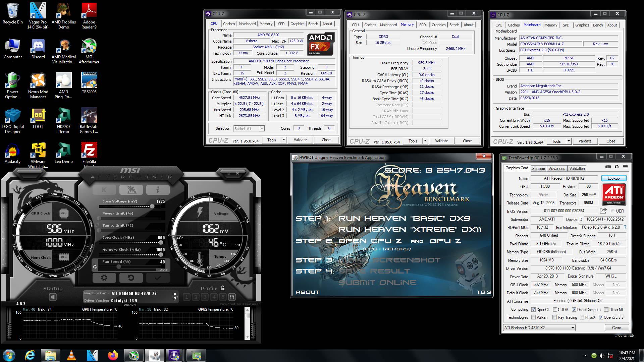Click Afterburner K (Kombustor) button
The image size is (644, 362).
point(104,190)
